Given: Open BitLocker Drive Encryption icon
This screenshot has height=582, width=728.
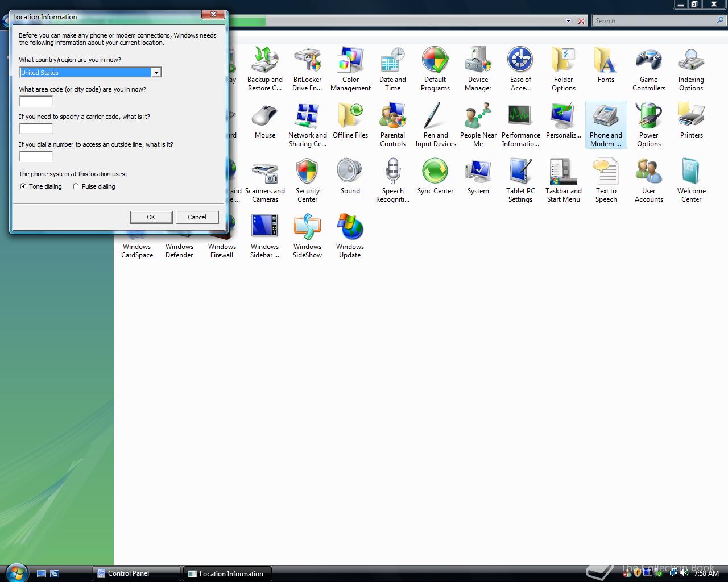Looking at the screenshot, I should (x=307, y=69).
